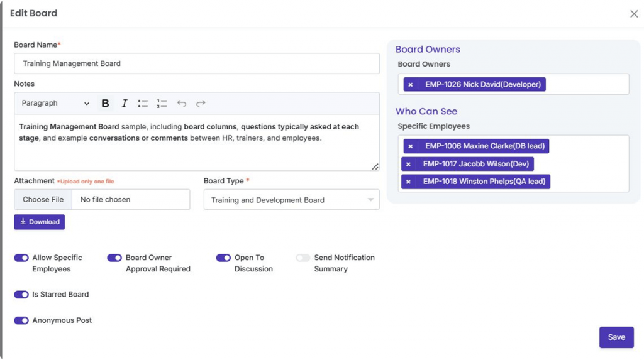
Task: Turn off Board Owner Approval Required
Action: click(x=114, y=258)
